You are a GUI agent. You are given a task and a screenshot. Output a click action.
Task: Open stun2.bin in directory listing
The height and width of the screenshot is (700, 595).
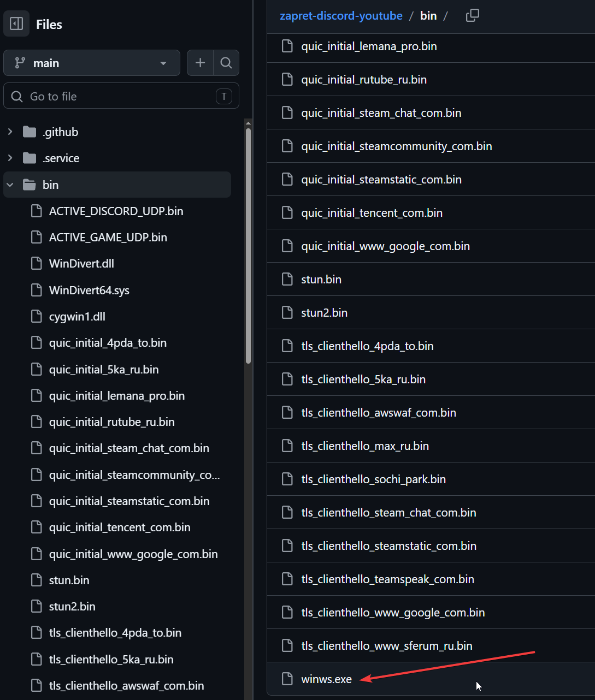324,312
